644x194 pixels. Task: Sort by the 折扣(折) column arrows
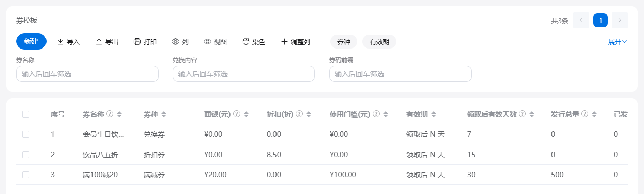[x=309, y=114]
